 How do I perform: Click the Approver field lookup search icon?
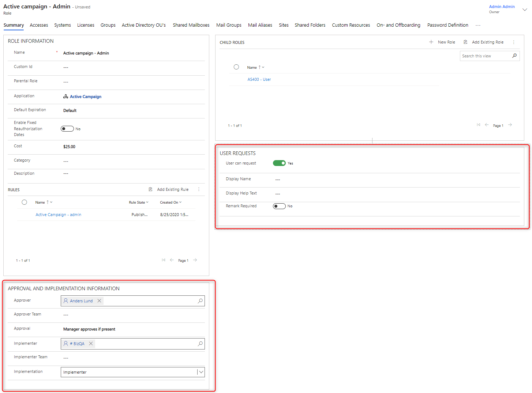point(200,301)
